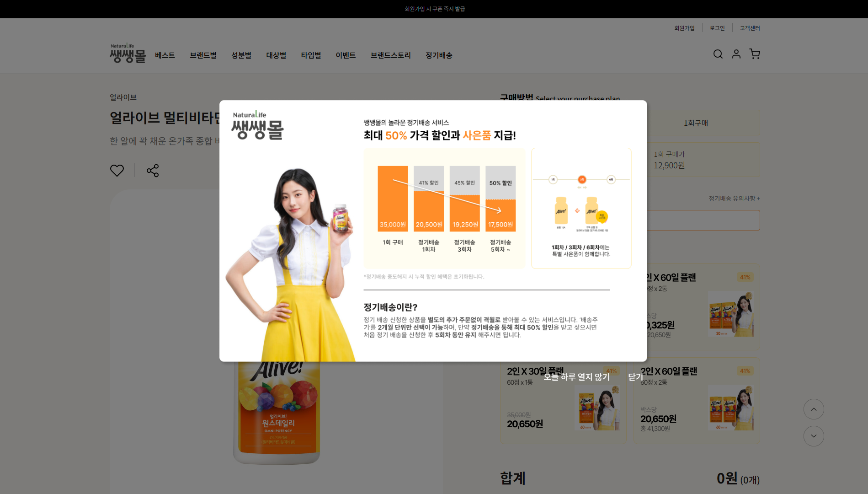Open the shopping cart icon

click(x=755, y=54)
